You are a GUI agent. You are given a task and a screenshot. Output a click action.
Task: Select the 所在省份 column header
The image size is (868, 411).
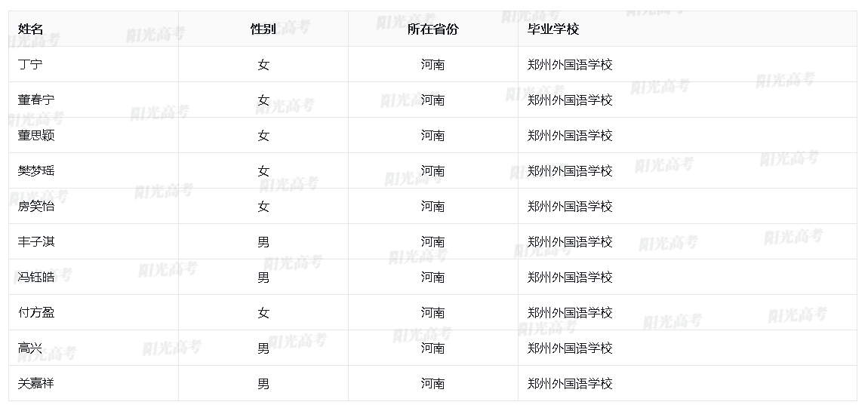pyautogui.click(x=432, y=29)
